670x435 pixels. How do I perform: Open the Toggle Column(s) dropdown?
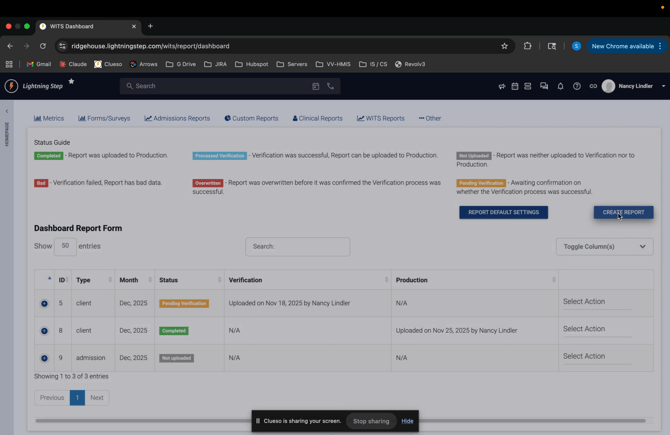pyautogui.click(x=604, y=246)
